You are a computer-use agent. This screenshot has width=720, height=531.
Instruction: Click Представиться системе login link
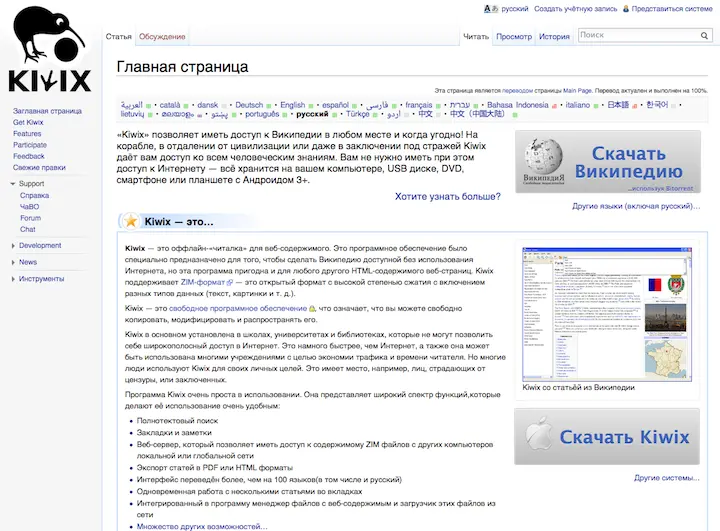click(672, 9)
